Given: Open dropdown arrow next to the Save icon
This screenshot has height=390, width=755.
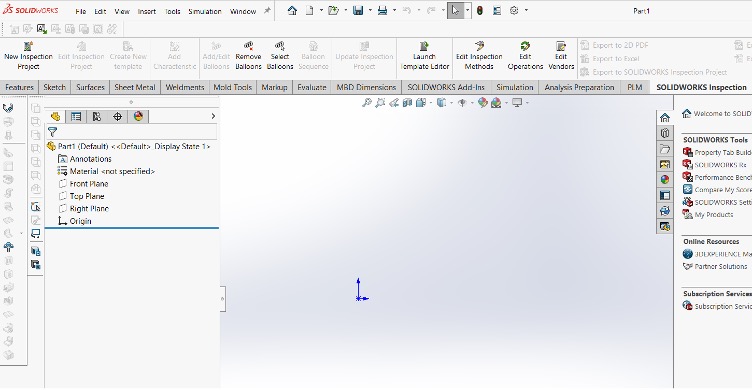Looking at the screenshot, I should (370, 11).
